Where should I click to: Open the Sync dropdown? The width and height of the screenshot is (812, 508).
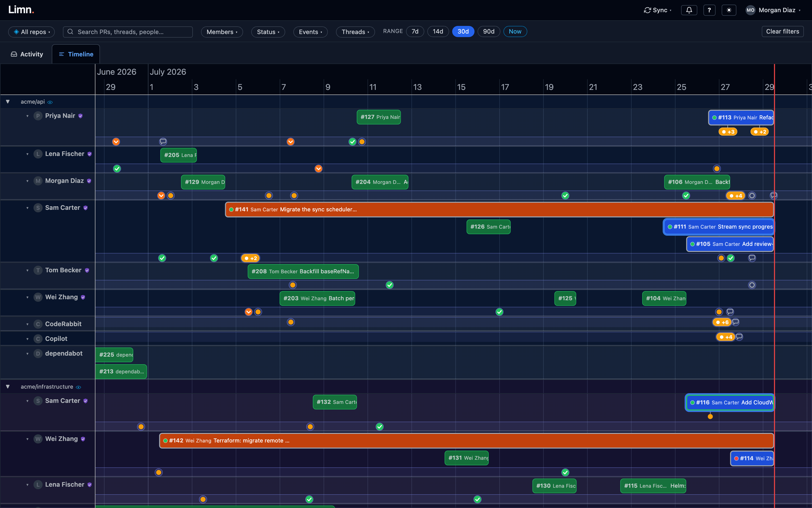[x=657, y=10]
